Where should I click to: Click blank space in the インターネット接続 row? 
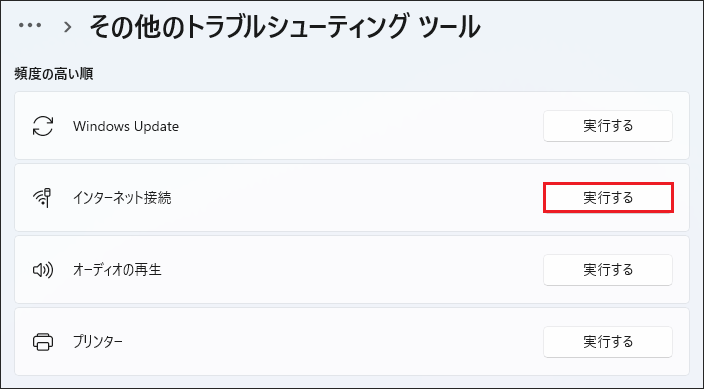coord(359,198)
